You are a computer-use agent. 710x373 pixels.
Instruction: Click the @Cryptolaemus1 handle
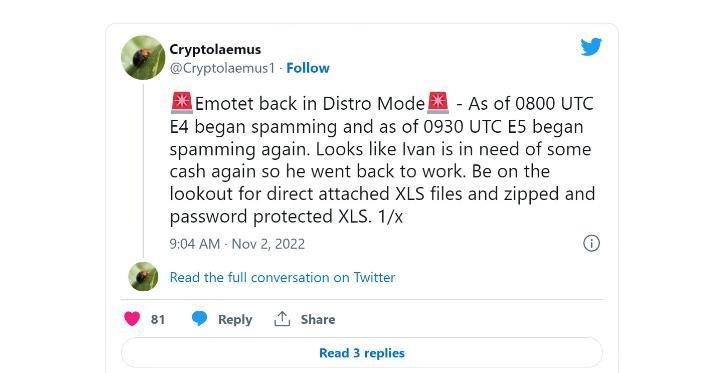click(222, 68)
